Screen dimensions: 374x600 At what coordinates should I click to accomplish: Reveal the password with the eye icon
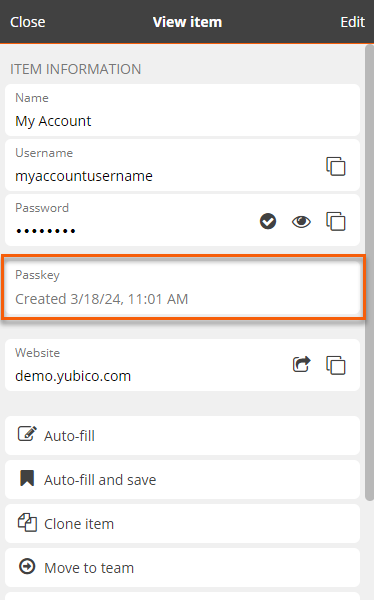point(301,222)
